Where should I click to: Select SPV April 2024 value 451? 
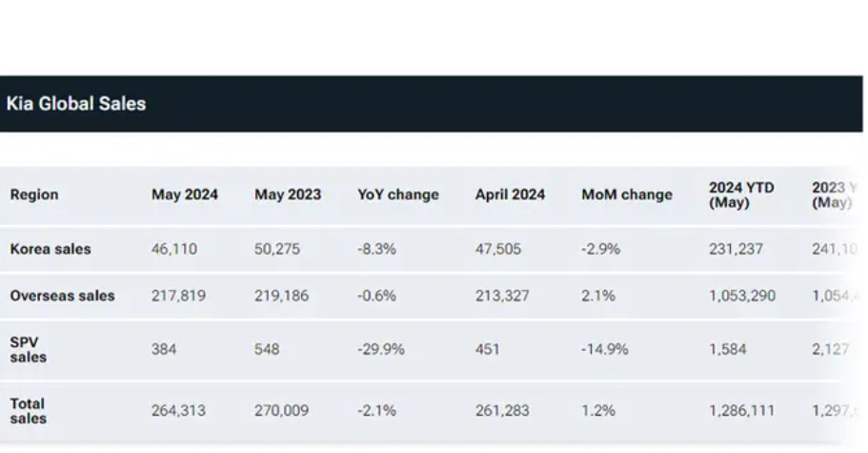[487, 349]
